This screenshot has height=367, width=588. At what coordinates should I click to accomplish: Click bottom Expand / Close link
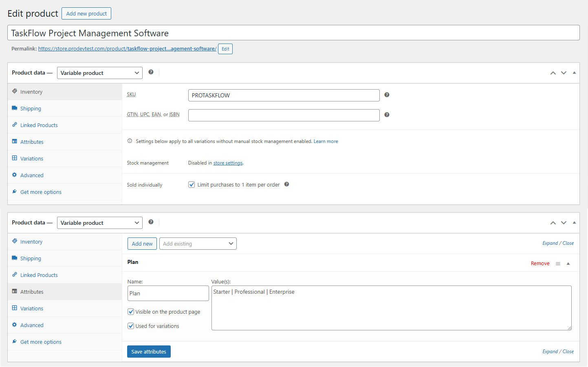tap(558, 352)
